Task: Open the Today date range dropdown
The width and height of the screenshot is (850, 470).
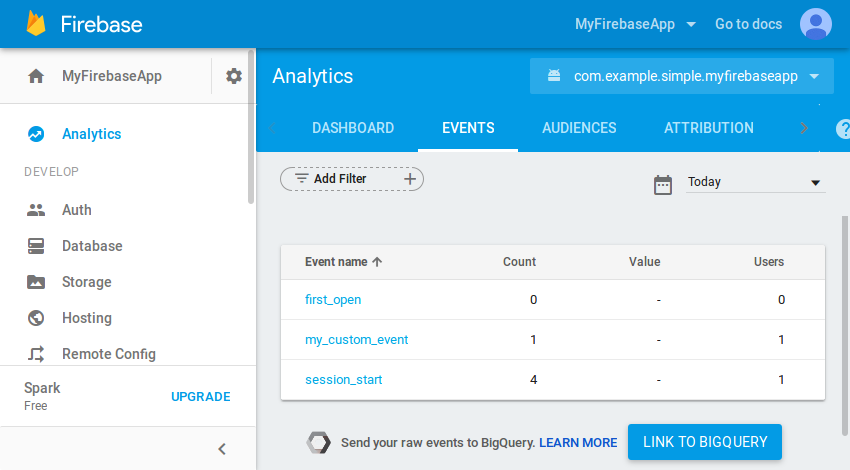Action: 755,182
